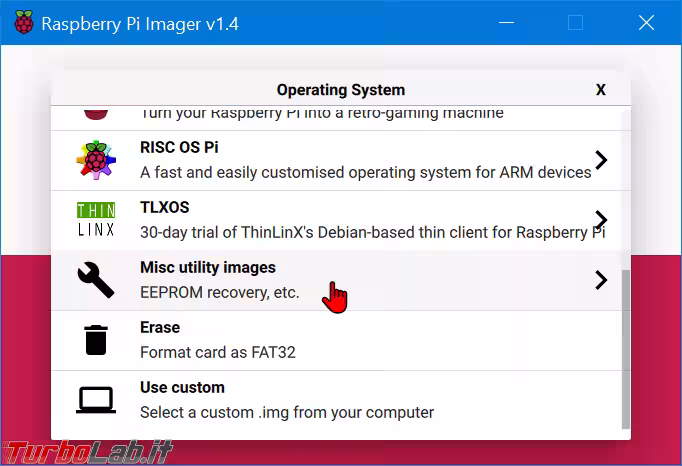
Task: Click the retro-gaming machine description text
Action: [x=321, y=113]
